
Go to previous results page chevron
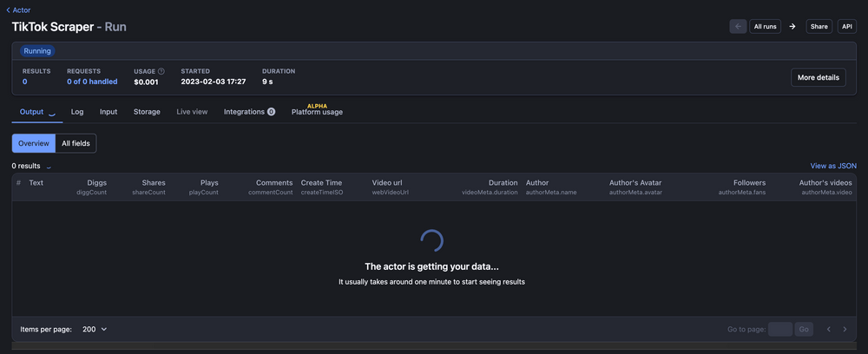coord(828,330)
